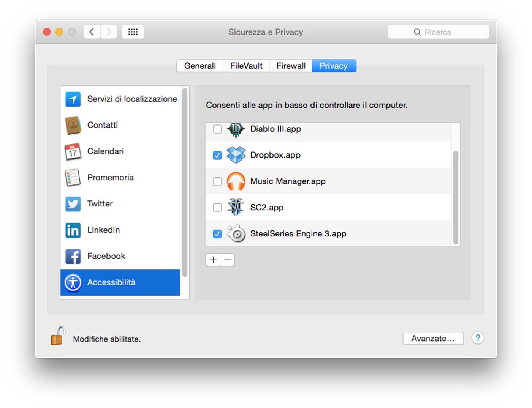Click the Servizi di localizzazione arrow icon
Image resolution: width=532 pixels, height=408 pixels.
[x=73, y=99]
